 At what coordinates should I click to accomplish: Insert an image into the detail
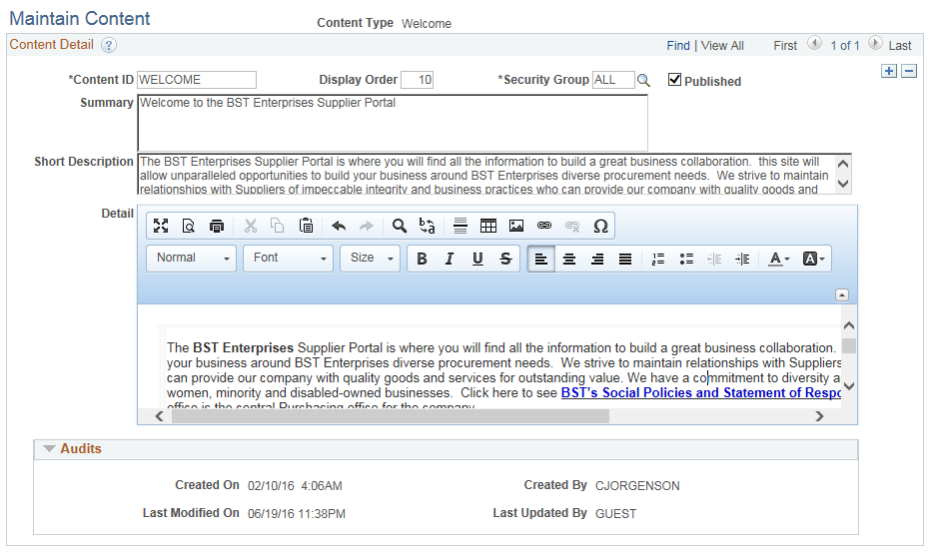[515, 226]
